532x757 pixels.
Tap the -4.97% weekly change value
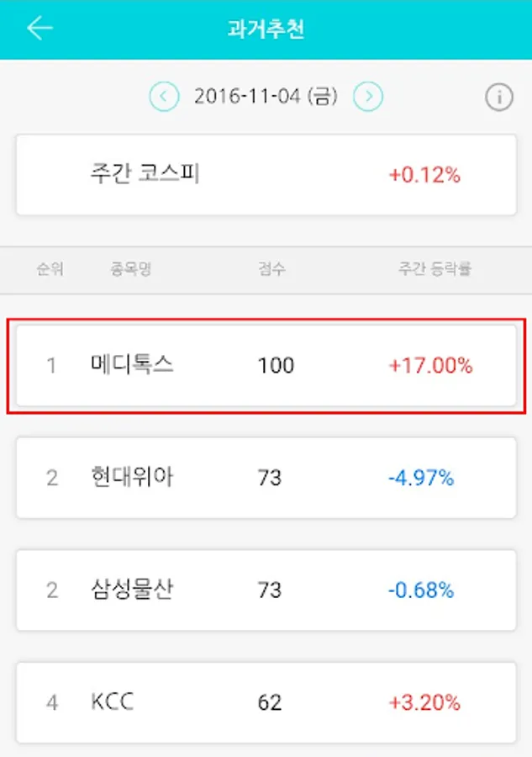421,479
